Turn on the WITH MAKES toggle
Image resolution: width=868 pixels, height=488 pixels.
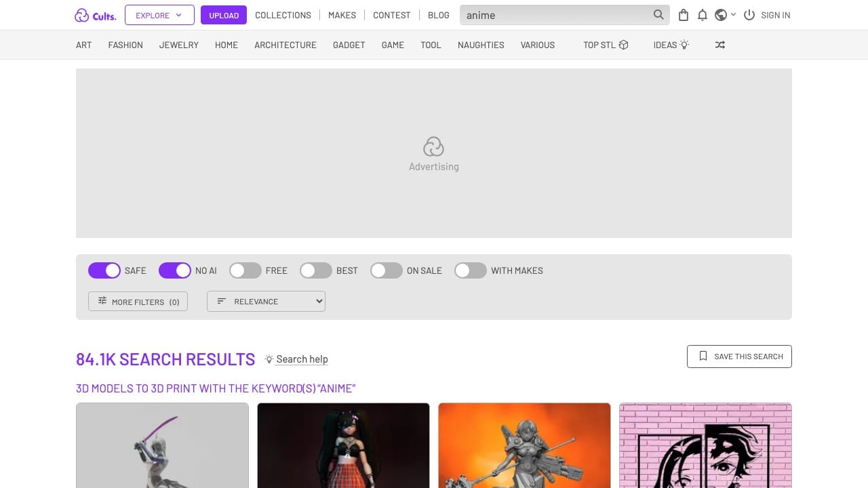pos(470,270)
